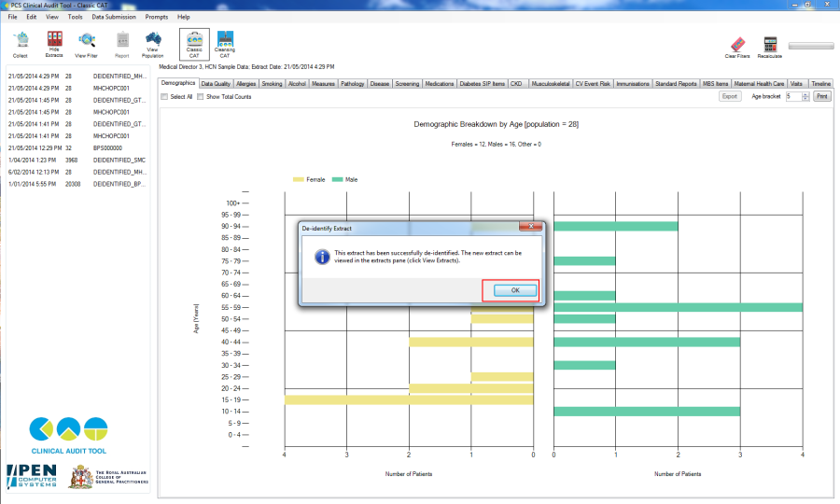Select the 6/02/2014 DEIDENTIFIED_MH extract
Screen dimensions: 840x504
77,173
